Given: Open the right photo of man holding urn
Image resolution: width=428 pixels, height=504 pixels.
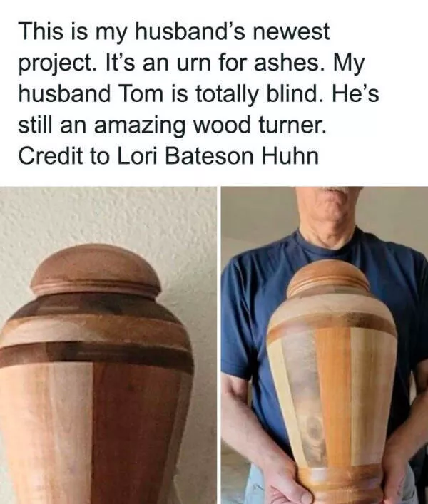Looking at the screenshot, I should (x=325, y=345).
